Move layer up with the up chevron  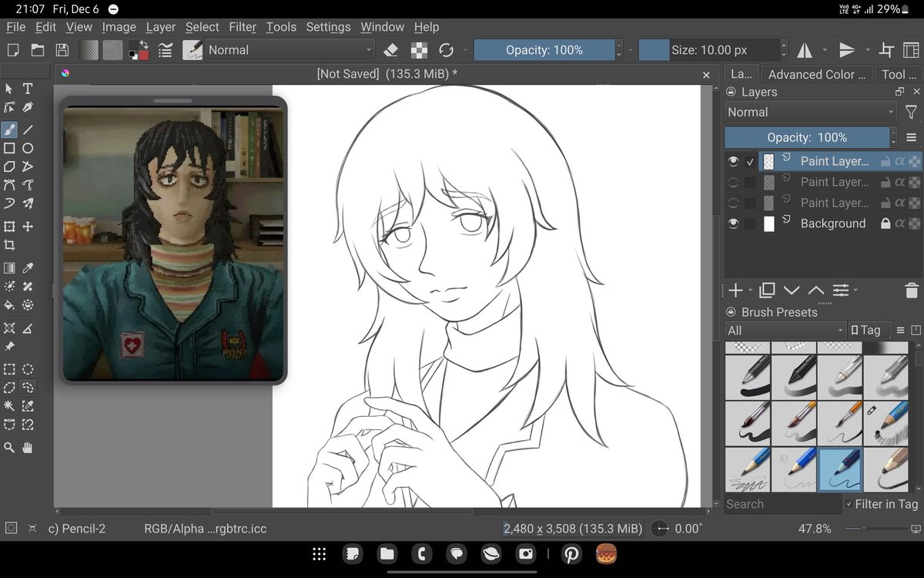coord(816,291)
